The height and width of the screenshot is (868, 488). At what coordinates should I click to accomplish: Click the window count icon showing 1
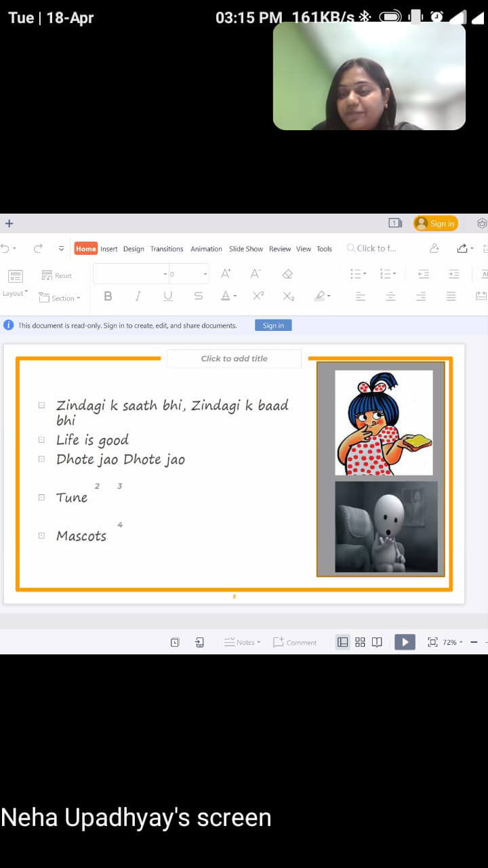(395, 223)
